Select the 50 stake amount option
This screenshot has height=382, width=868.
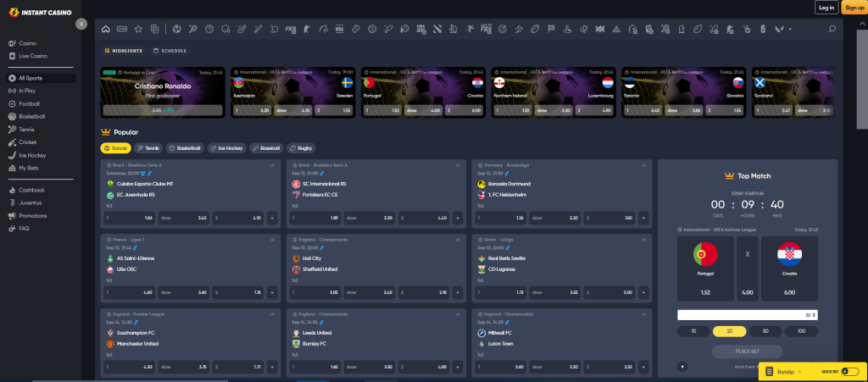[x=765, y=332]
